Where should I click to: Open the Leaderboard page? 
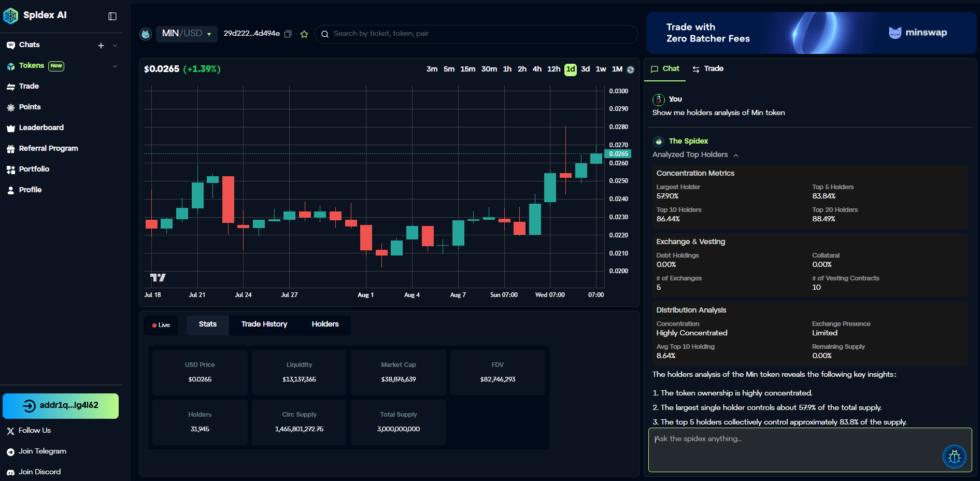coord(41,128)
